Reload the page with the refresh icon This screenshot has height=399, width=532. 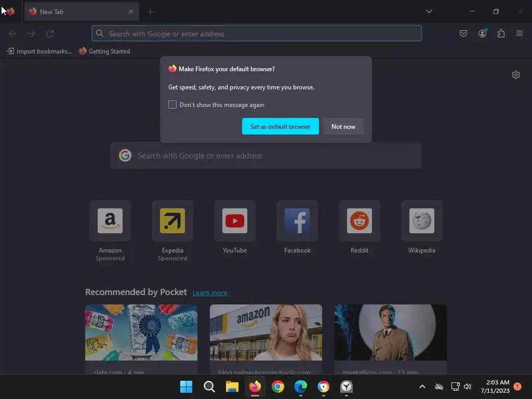point(50,34)
